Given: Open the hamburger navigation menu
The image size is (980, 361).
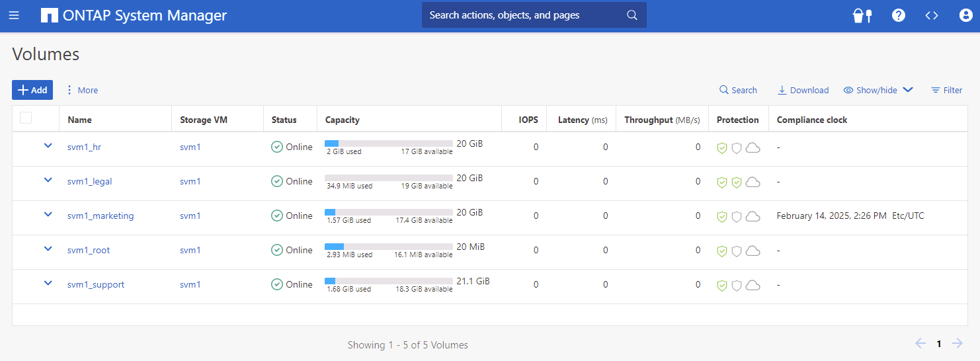Looking at the screenshot, I should 14,15.
